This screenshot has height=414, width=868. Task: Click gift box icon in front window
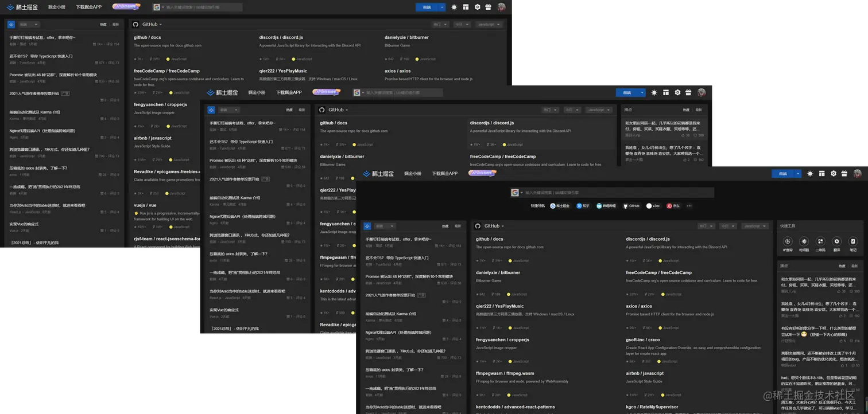pyautogui.click(x=844, y=173)
